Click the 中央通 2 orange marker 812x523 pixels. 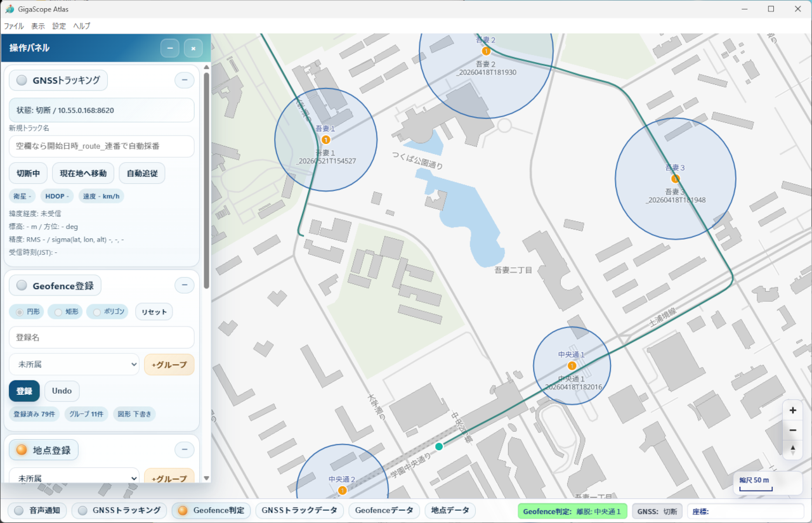click(x=343, y=490)
